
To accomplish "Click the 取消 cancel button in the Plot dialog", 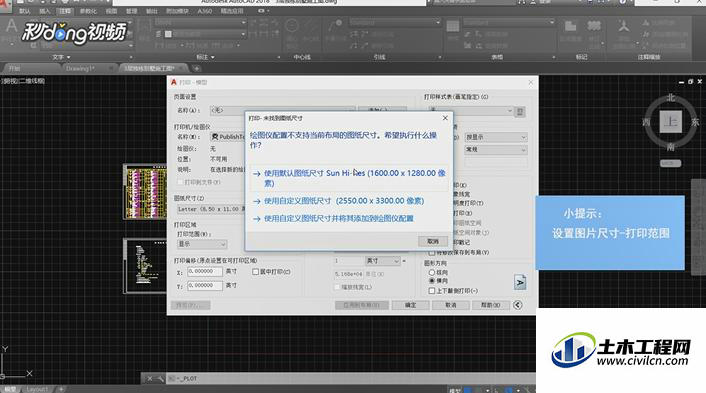I will [450, 305].
